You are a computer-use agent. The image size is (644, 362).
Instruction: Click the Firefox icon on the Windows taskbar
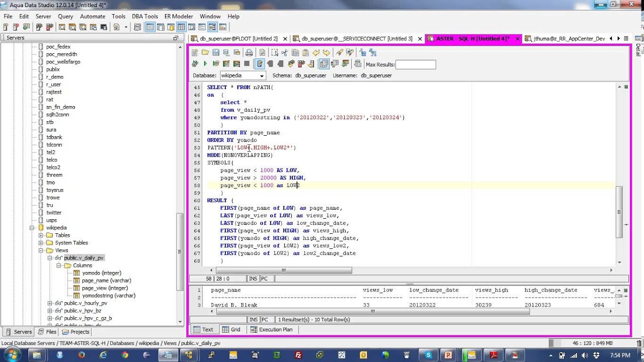82,355
